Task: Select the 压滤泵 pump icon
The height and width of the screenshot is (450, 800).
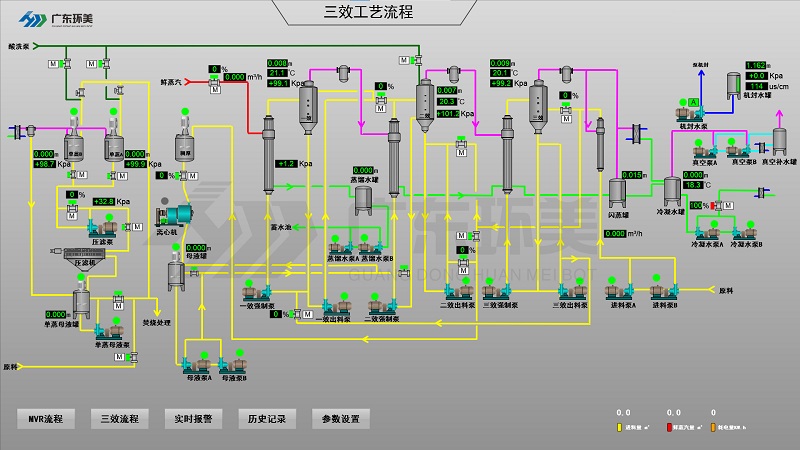Action: (104, 228)
